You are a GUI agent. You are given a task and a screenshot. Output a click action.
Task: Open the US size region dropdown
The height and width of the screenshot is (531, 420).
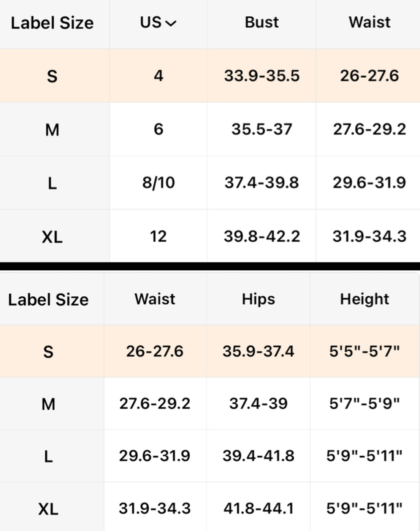coord(158,23)
